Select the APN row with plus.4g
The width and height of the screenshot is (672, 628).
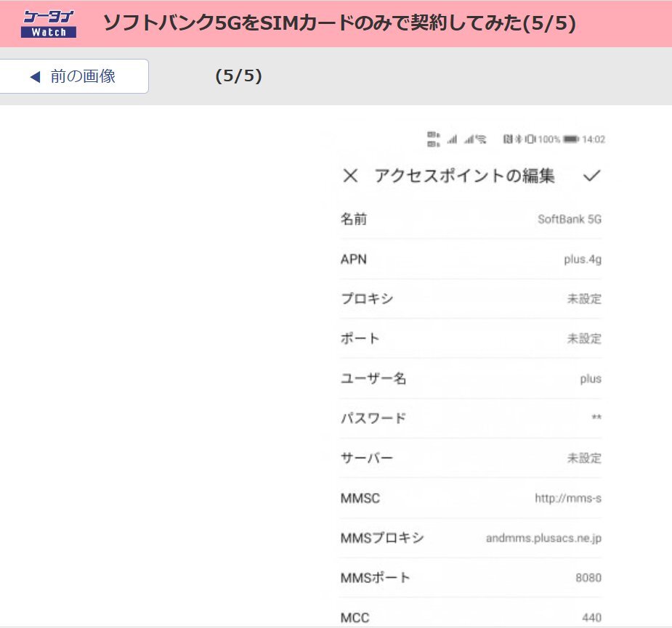[x=471, y=259]
